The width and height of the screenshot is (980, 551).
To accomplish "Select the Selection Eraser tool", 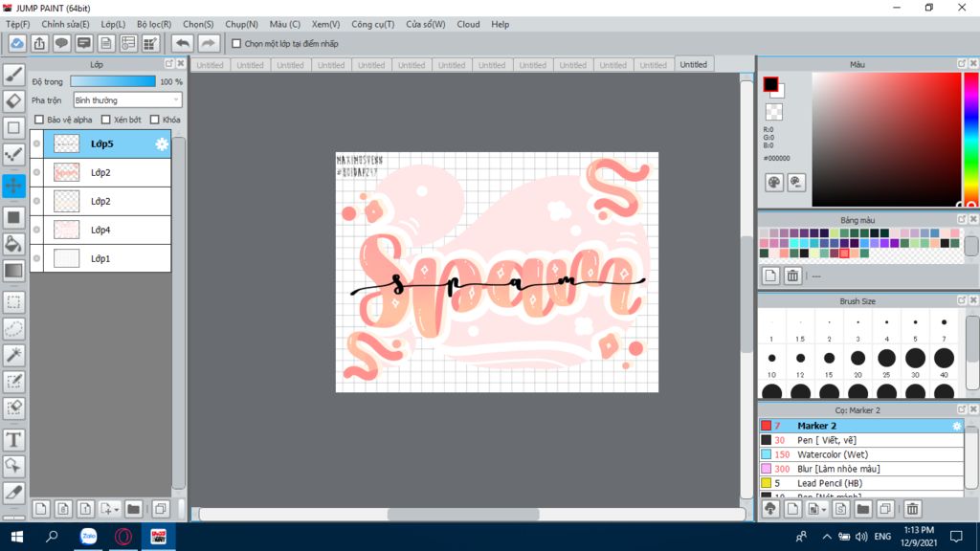I will 13,408.
